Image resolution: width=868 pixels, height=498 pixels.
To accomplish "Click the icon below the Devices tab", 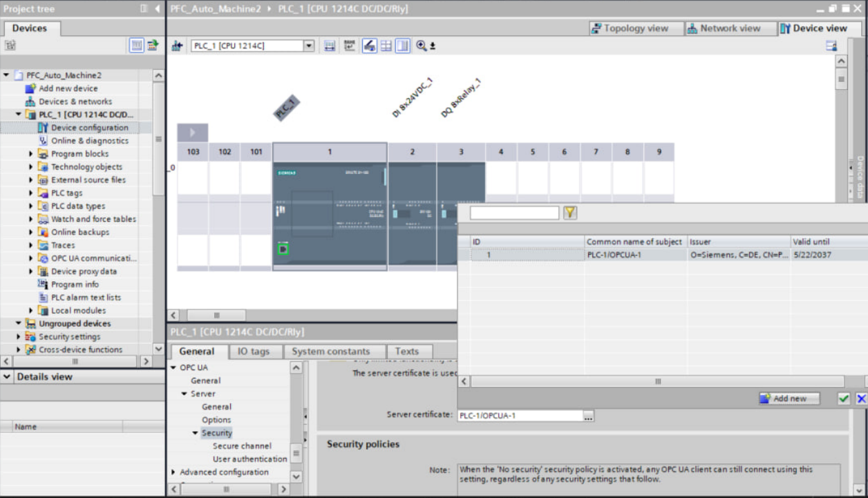I will (x=10, y=46).
